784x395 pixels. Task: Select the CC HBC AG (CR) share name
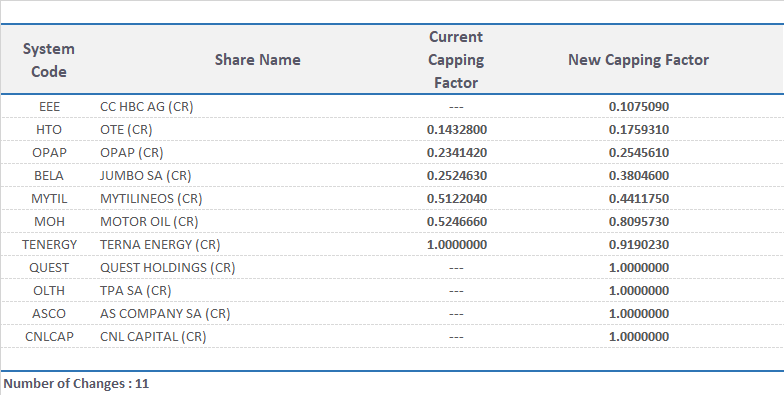146,106
